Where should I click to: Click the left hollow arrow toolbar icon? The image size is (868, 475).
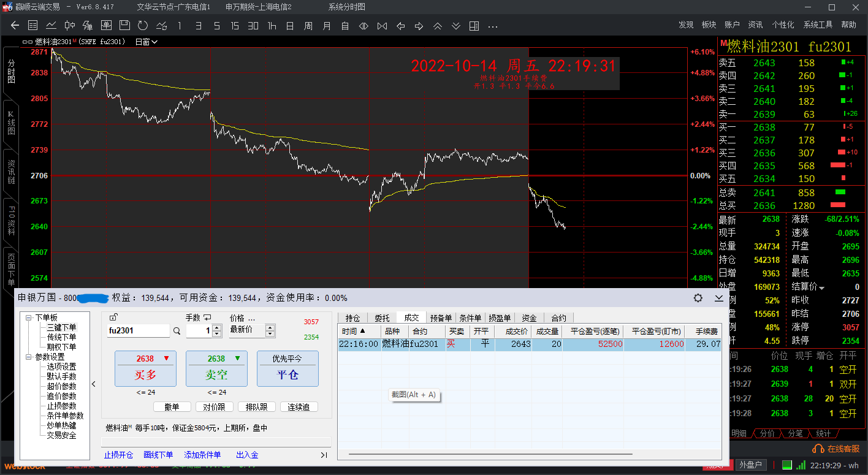pyautogui.click(x=400, y=26)
